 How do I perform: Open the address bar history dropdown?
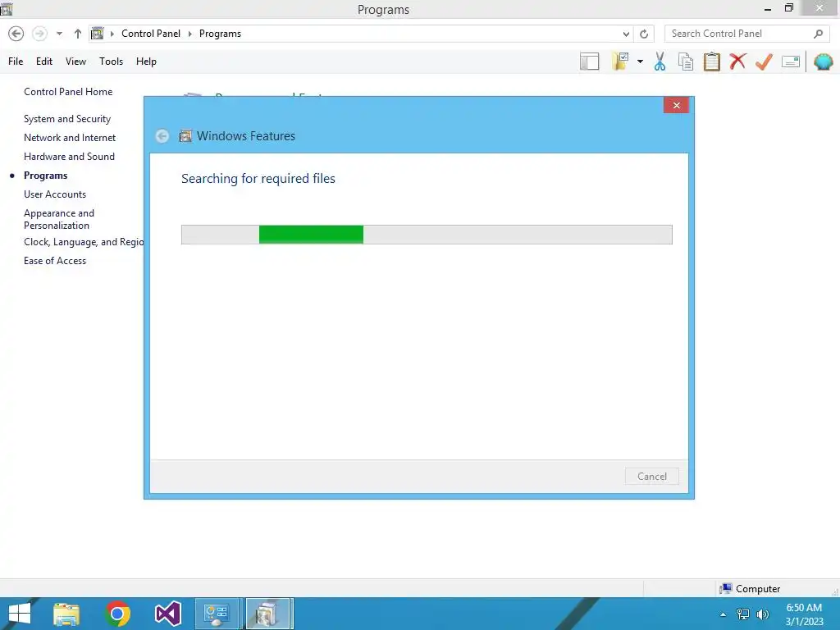(x=626, y=34)
